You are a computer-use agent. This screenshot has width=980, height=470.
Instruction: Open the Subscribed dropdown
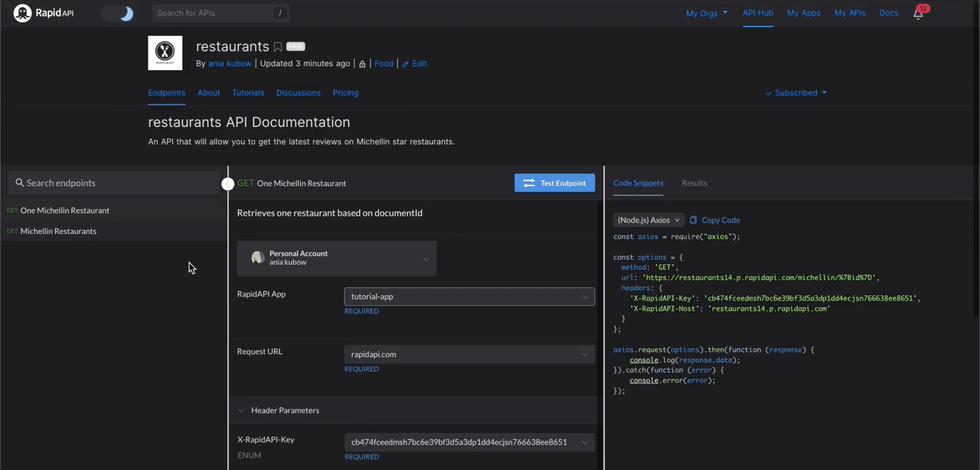point(796,93)
